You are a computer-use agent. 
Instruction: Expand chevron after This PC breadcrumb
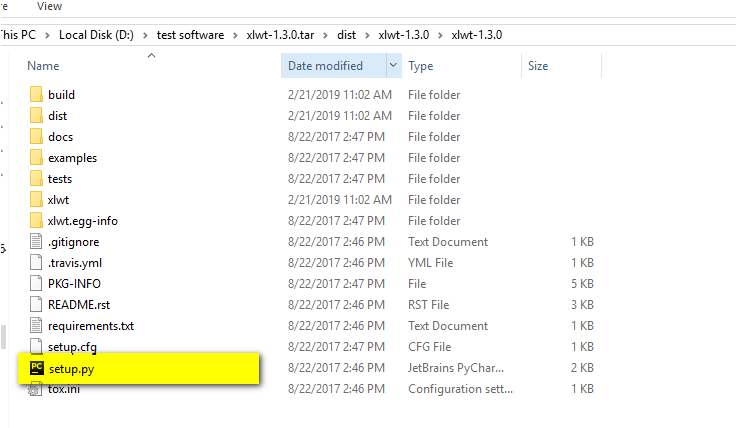click(48, 35)
